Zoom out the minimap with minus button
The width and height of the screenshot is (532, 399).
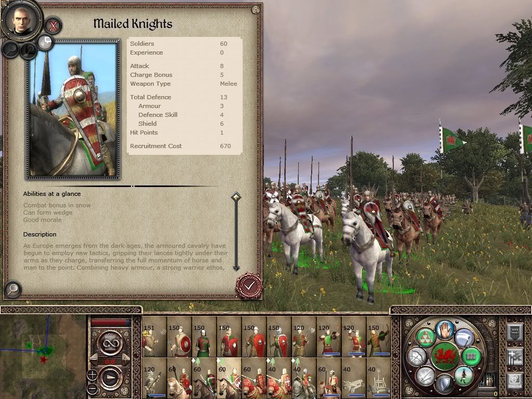[92, 389]
